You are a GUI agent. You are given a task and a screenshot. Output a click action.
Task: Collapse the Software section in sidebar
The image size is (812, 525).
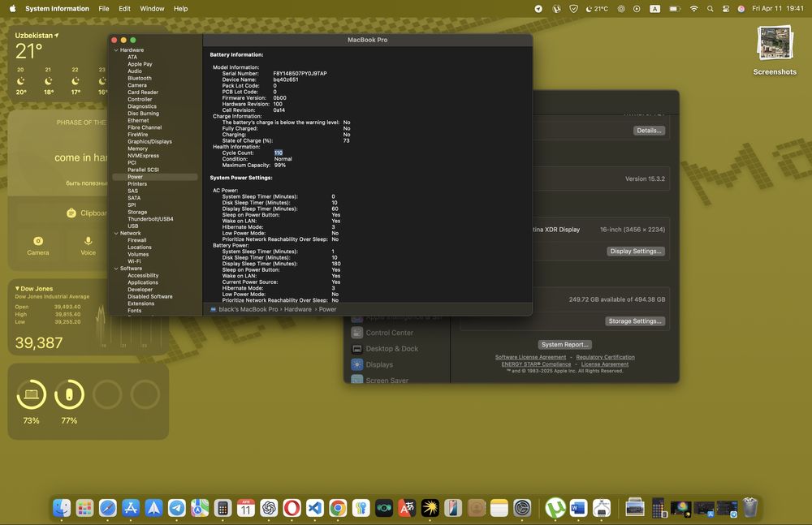point(116,269)
